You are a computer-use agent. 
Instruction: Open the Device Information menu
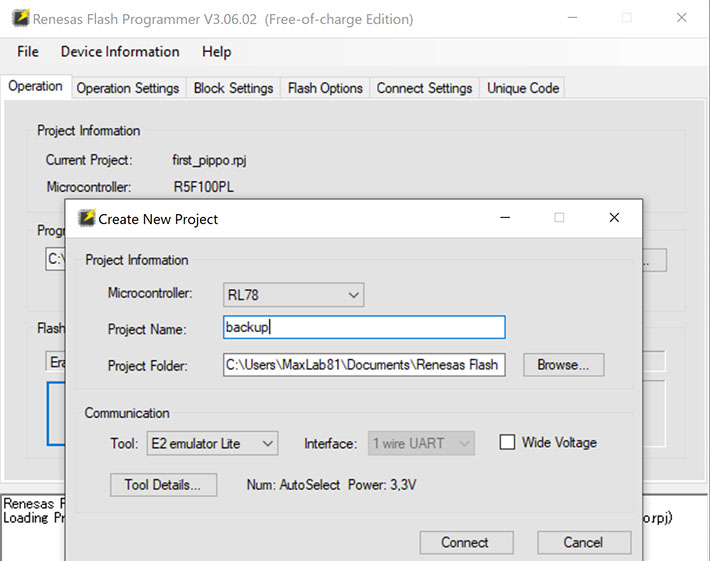pos(120,52)
